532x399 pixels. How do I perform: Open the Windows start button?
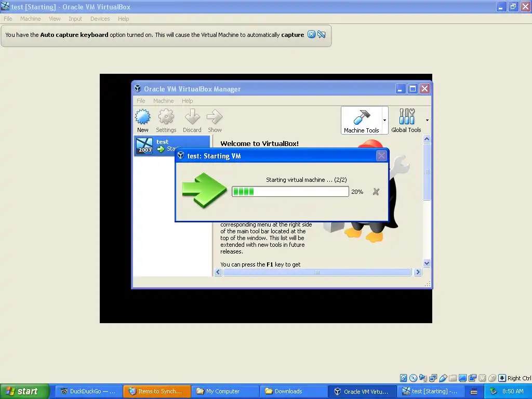(25, 391)
